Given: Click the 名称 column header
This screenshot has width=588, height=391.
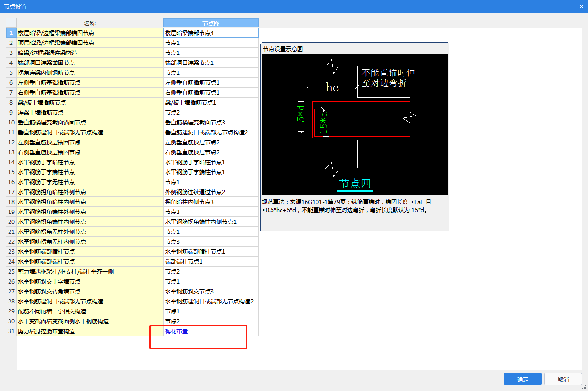Looking at the screenshot, I should click(x=90, y=23).
